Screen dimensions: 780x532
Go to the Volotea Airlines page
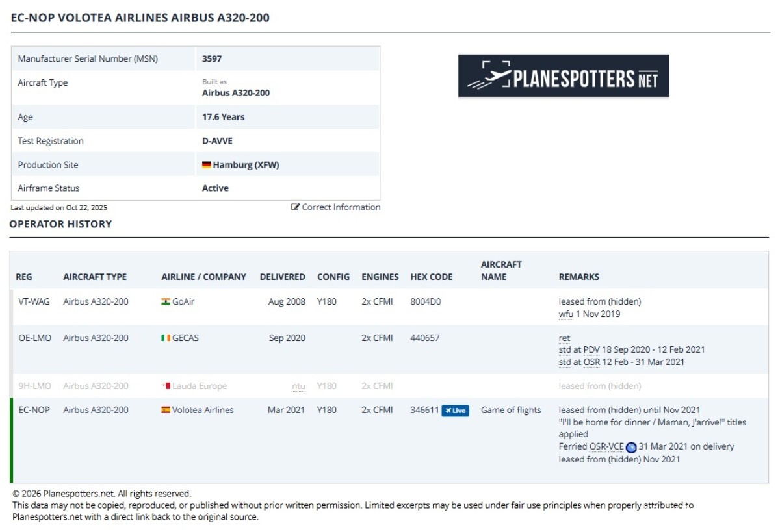click(x=203, y=411)
